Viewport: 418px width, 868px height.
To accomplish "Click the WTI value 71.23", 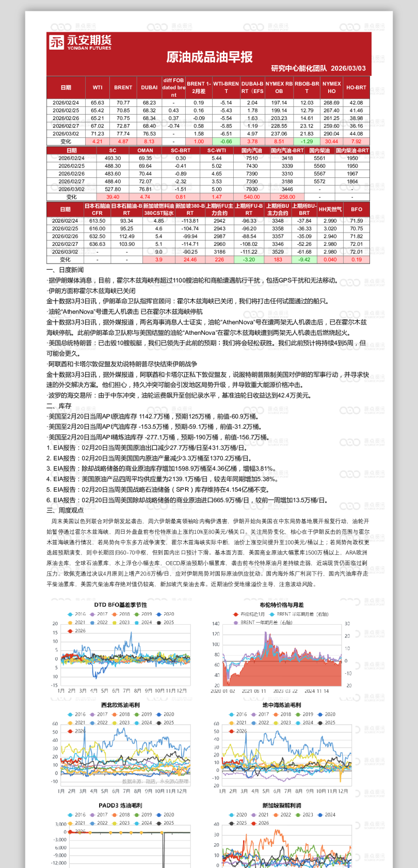I will click(98, 134).
